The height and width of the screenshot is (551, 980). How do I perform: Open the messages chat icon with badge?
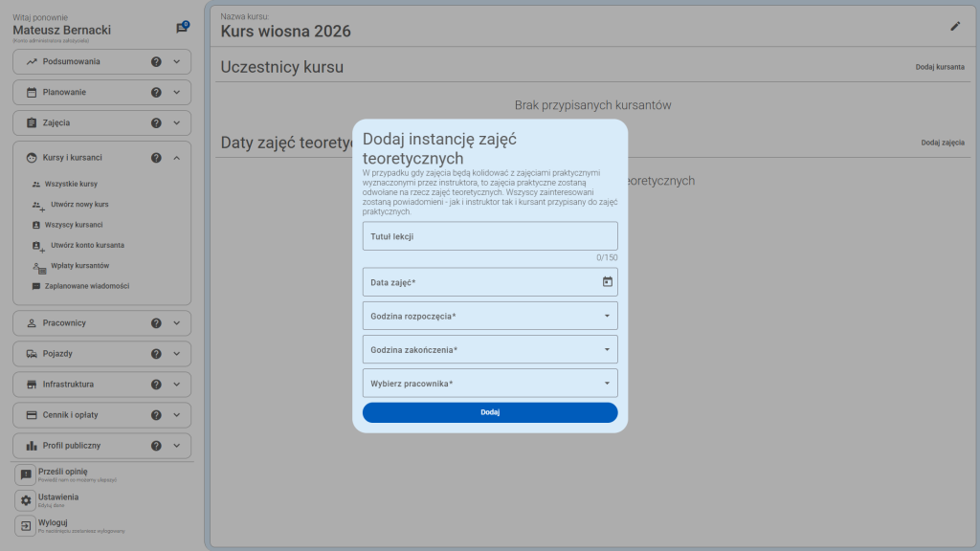(182, 29)
